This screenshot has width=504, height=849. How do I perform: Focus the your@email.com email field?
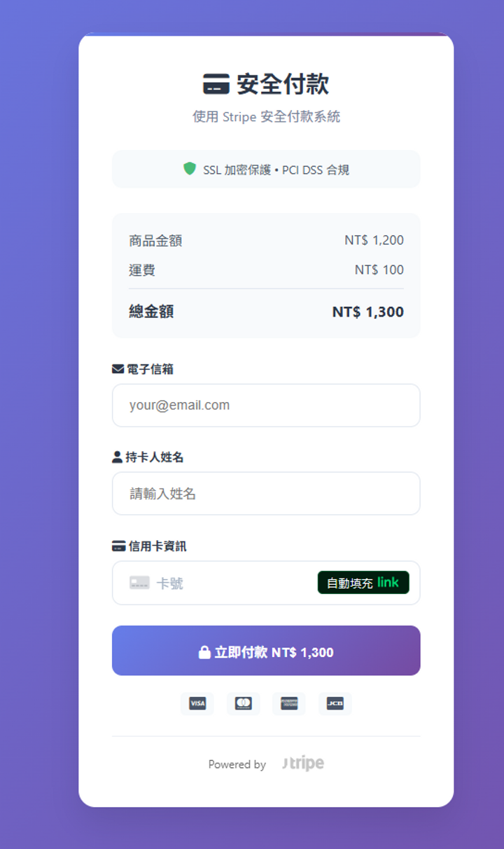(266, 405)
